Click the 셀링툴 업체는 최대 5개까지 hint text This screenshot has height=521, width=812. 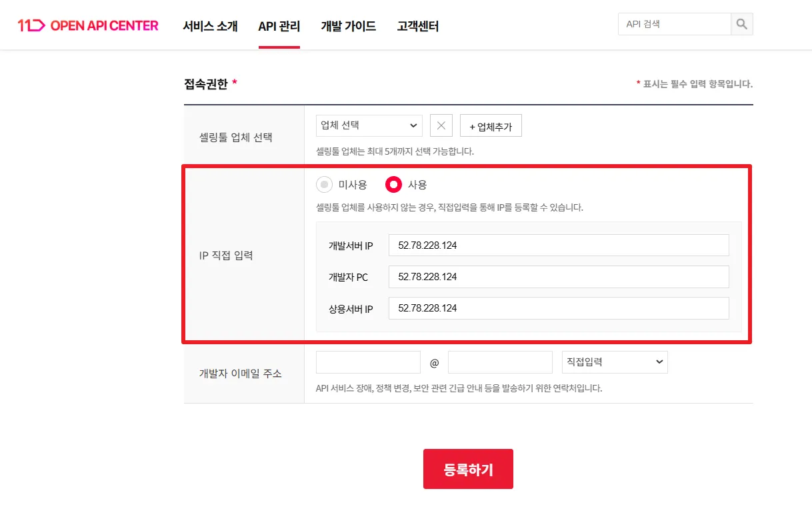coord(395,151)
